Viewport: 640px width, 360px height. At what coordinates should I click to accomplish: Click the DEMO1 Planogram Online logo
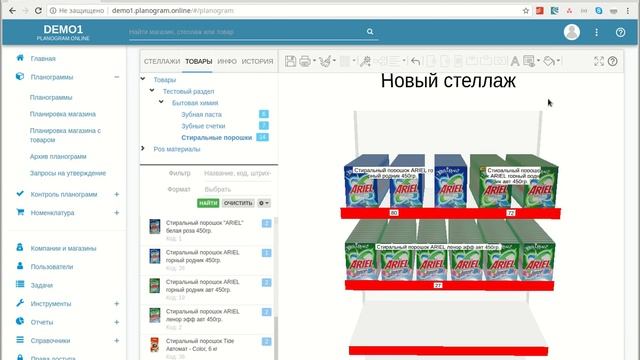click(x=63, y=32)
